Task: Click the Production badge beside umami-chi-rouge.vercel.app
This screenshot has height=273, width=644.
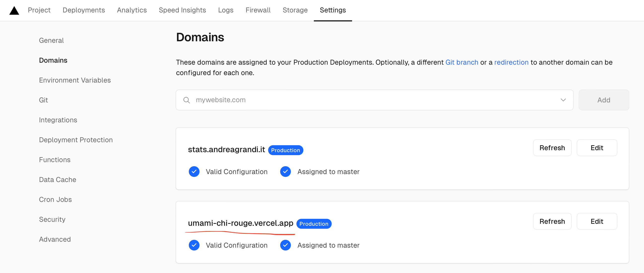Action: (x=314, y=224)
